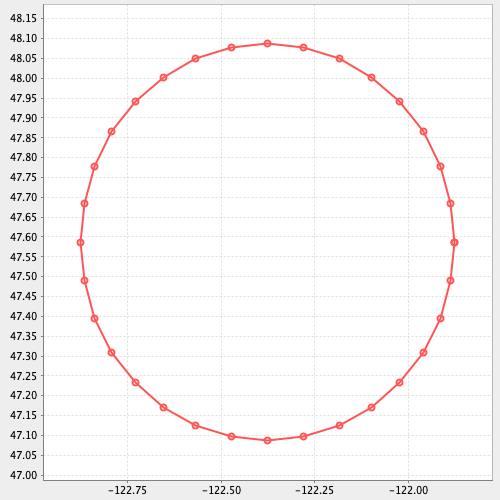The height and width of the screenshot is (500, 500).
Task: Select the left-side marker on the 48.00 gridline
Action: coord(163,78)
